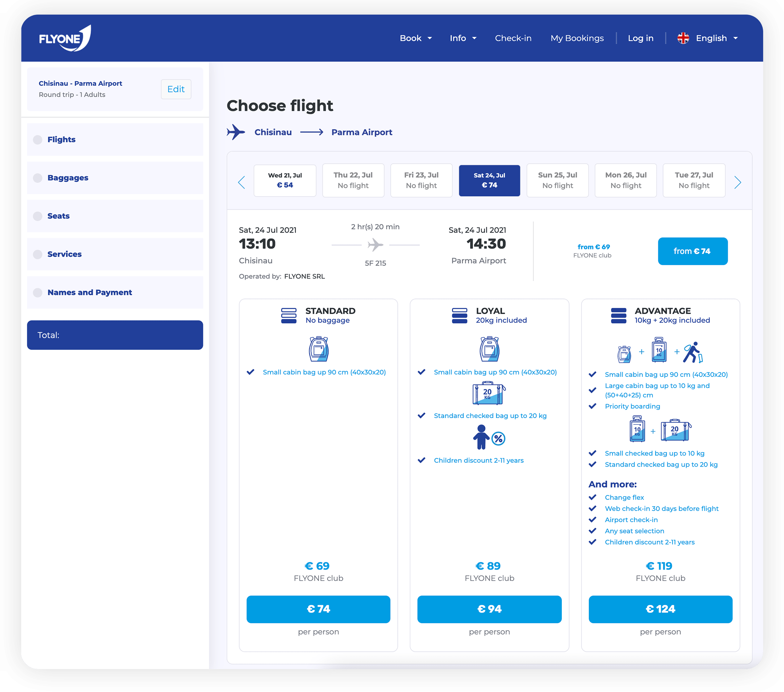The image size is (784, 692).
Task: Click 'Priority boarding' feature text
Action: 632,406
